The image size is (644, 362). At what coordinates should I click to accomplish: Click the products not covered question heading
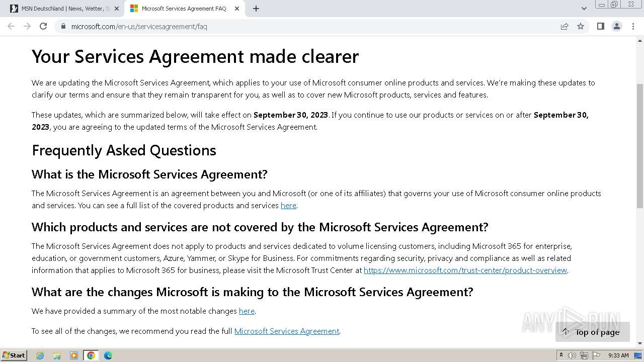260,227
